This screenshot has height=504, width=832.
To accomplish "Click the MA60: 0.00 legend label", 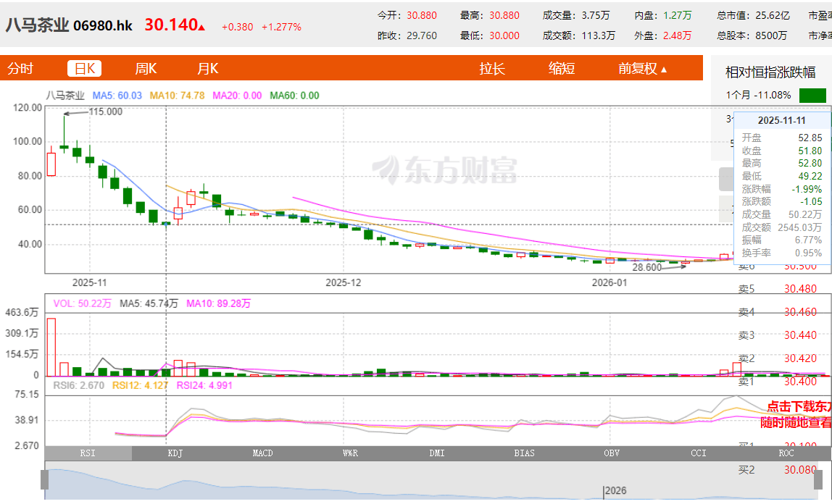I will [294, 96].
